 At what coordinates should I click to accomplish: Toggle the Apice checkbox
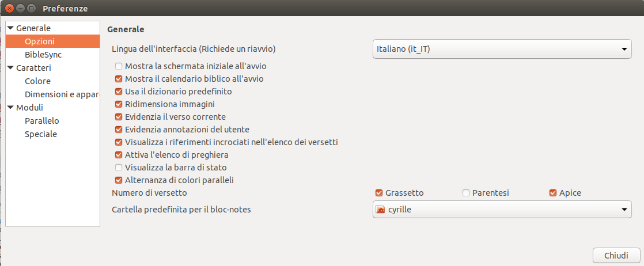point(553,193)
